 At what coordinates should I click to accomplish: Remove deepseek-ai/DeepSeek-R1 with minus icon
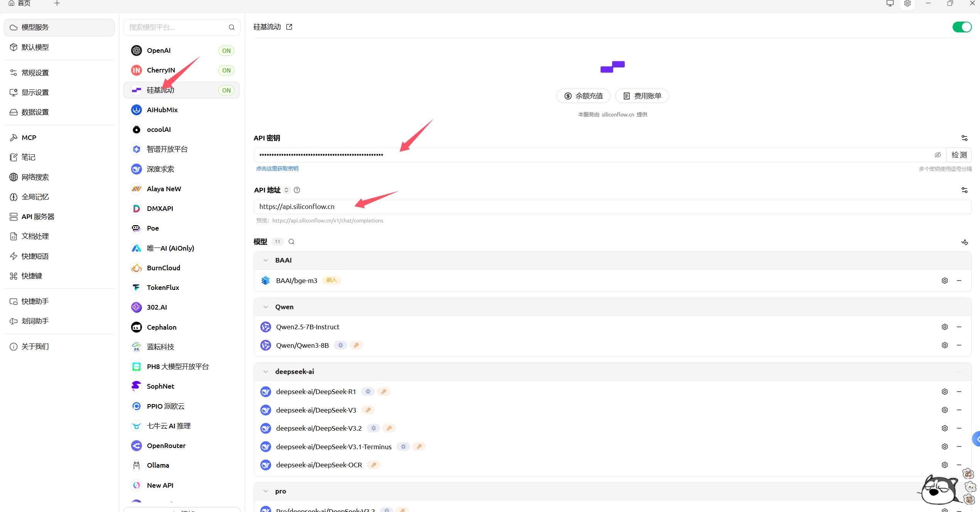tap(959, 392)
